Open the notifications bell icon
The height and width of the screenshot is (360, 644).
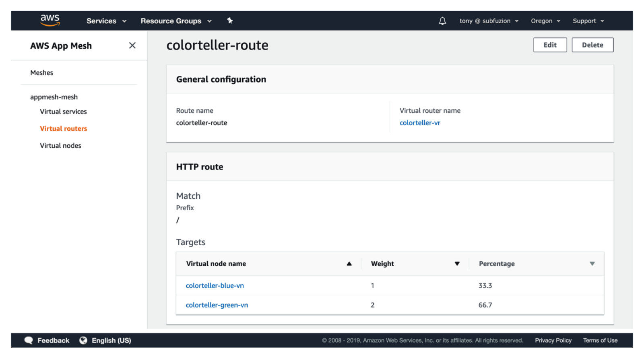click(x=442, y=21)
